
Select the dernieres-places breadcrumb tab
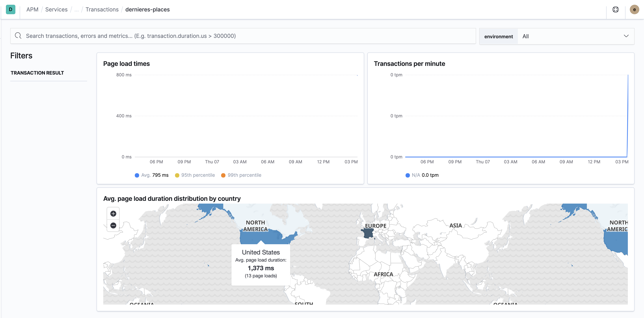tap(147, 9)
